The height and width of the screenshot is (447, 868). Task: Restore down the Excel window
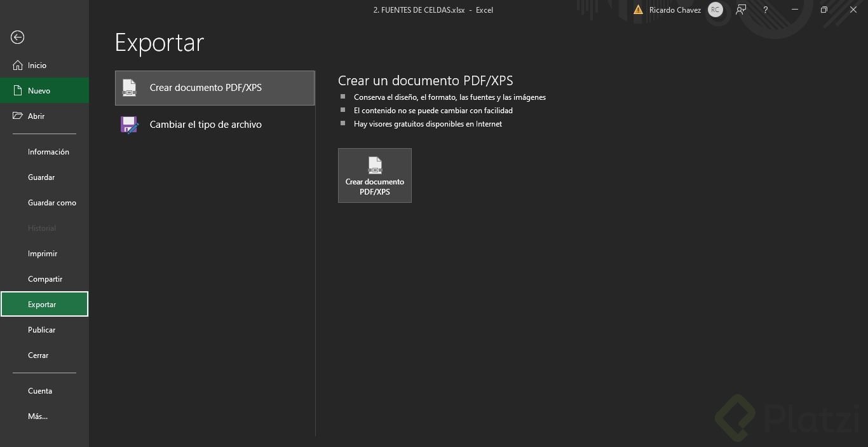pyautogui.click(x=824, y=10)
